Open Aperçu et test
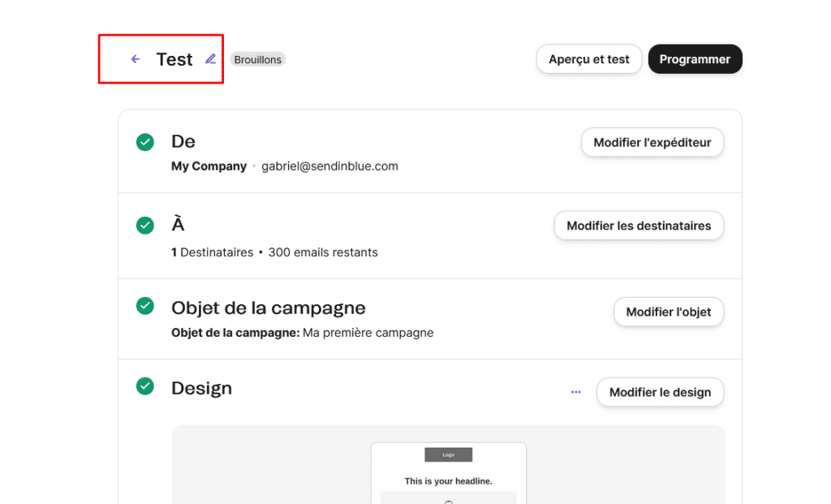The width and height of the screenshot is (831, 504). 589,58
